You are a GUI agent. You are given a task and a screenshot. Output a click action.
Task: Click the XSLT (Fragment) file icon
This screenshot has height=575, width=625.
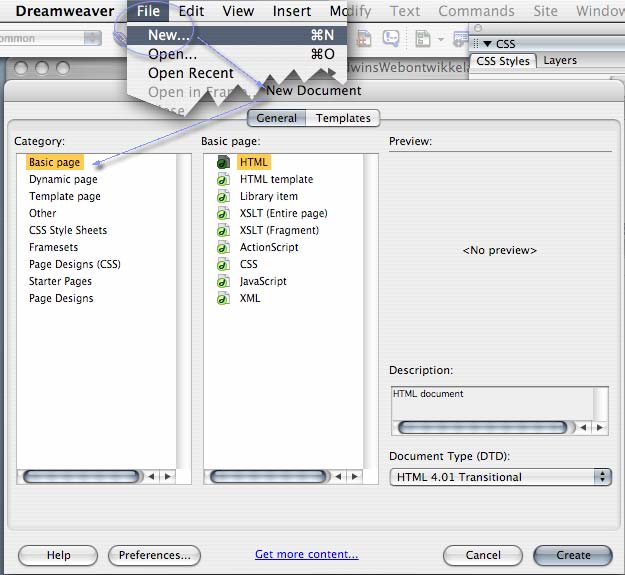click(223, 230)
